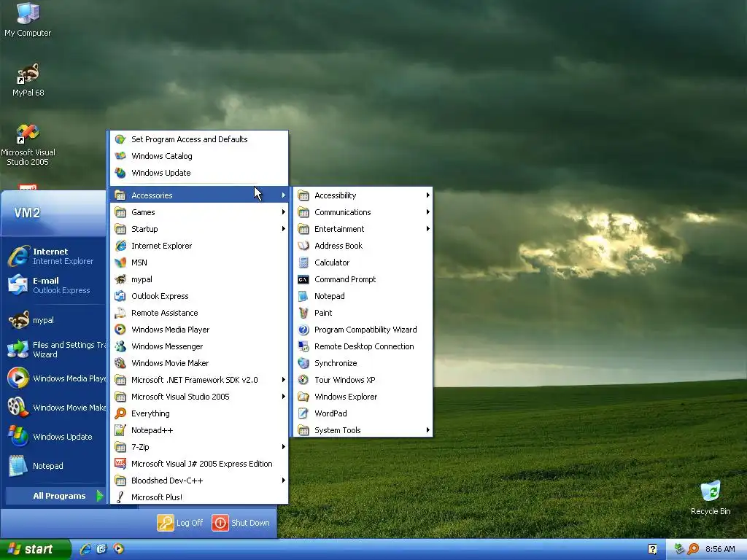The image size is (747, 560).
Task: Click the Start button
Action: pyautogui.click(x=35, y=550)
